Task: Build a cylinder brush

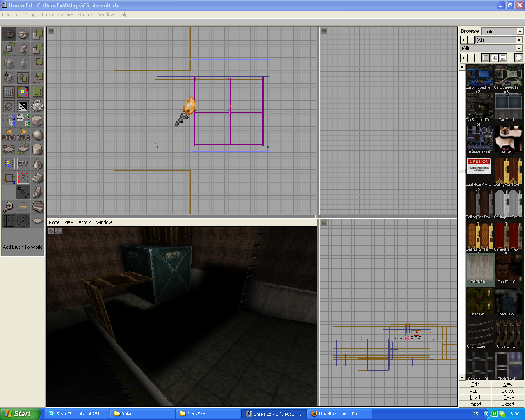Action: [x=38, y=149]
